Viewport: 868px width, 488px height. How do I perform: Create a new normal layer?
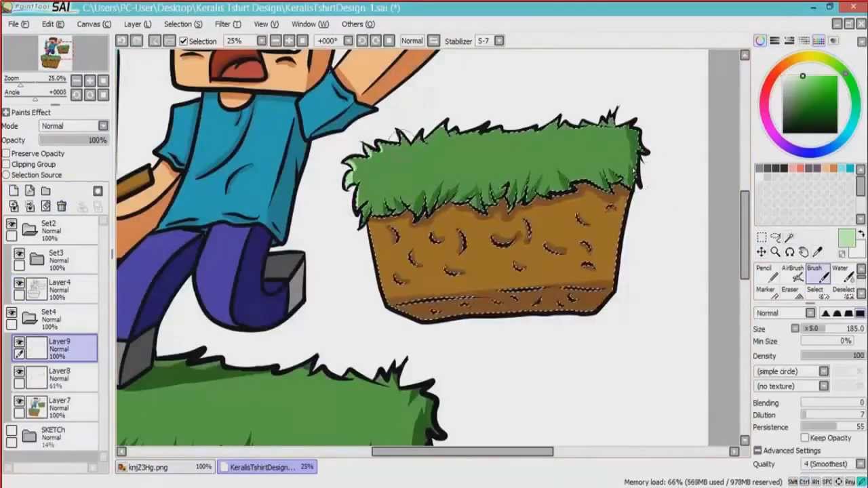click(14, 191)
